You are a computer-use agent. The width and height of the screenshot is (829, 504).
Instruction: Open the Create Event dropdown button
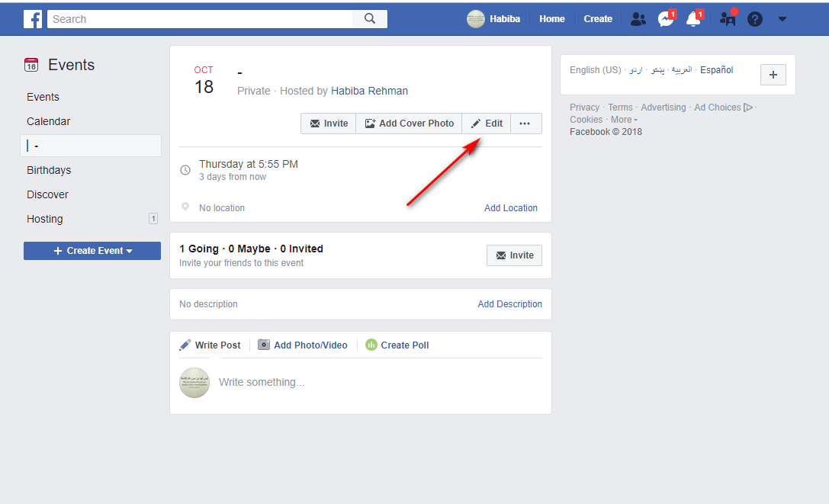(x=92, y=251)
